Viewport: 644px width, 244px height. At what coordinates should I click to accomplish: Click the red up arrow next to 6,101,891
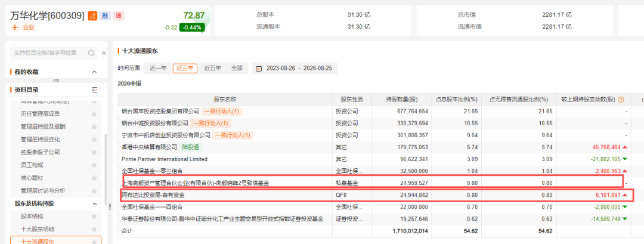coord(625,195)
